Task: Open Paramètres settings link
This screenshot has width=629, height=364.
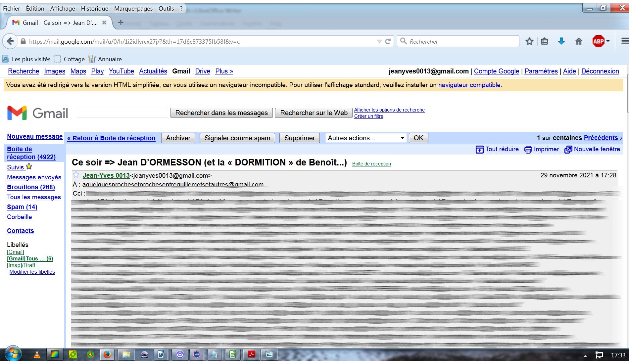Action: [541, 71]
